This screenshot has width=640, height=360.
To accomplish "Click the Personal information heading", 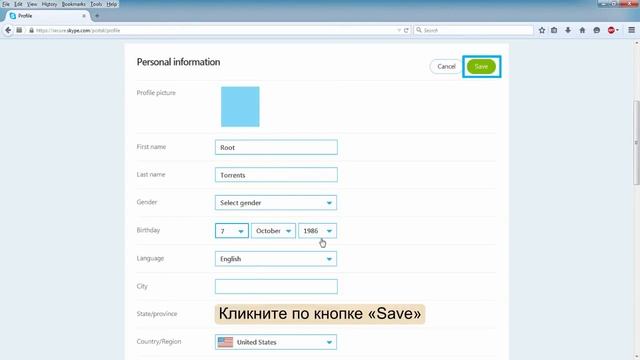I will (178, 62).
